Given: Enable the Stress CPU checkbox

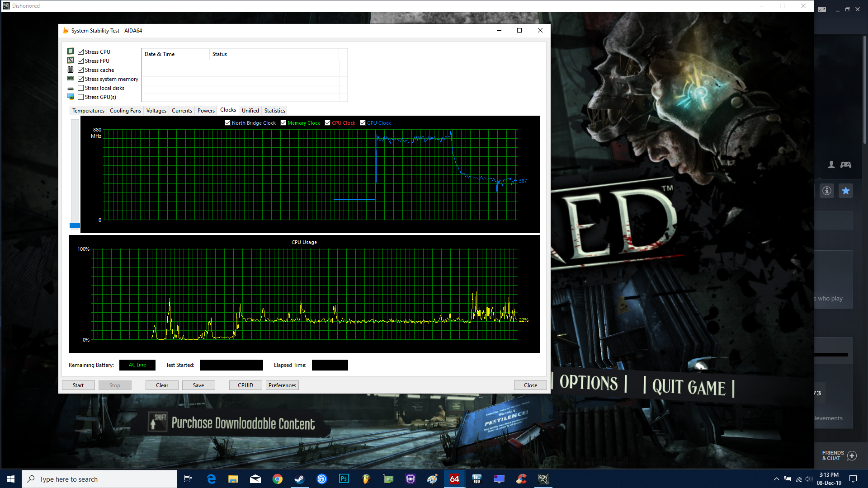Looking at the screenshot, I should [80, 52].
